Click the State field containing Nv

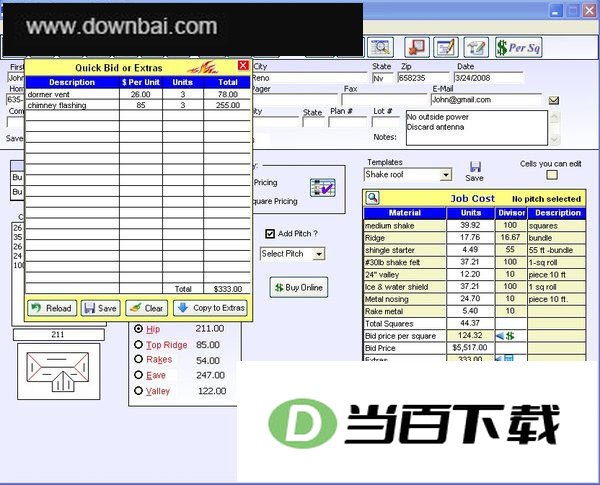pyautogui.click(x=382, y=78)
